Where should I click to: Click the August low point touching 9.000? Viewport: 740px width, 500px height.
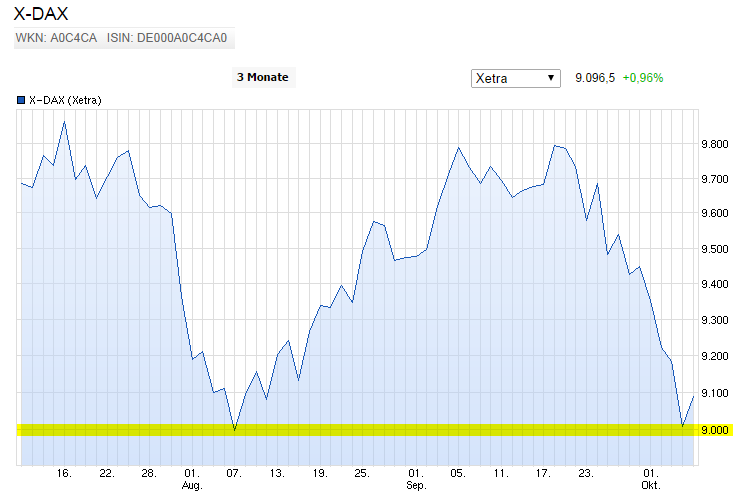pyautogui.click(x=235, y=429)
